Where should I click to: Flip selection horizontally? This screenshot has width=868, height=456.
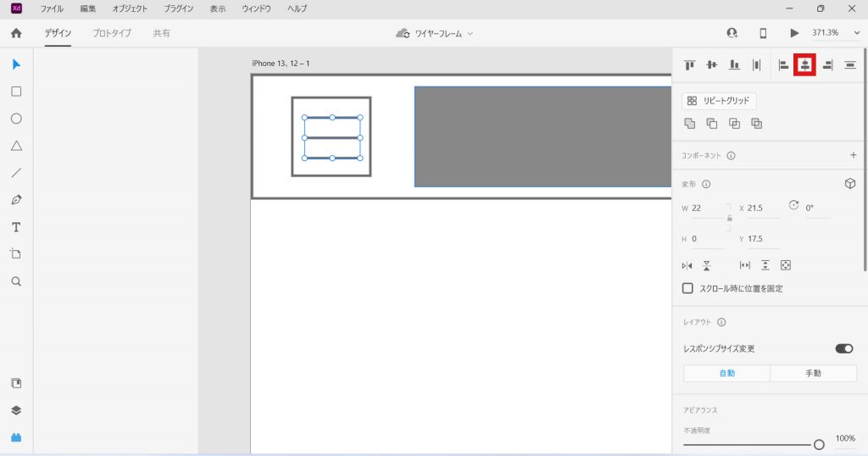687,265
